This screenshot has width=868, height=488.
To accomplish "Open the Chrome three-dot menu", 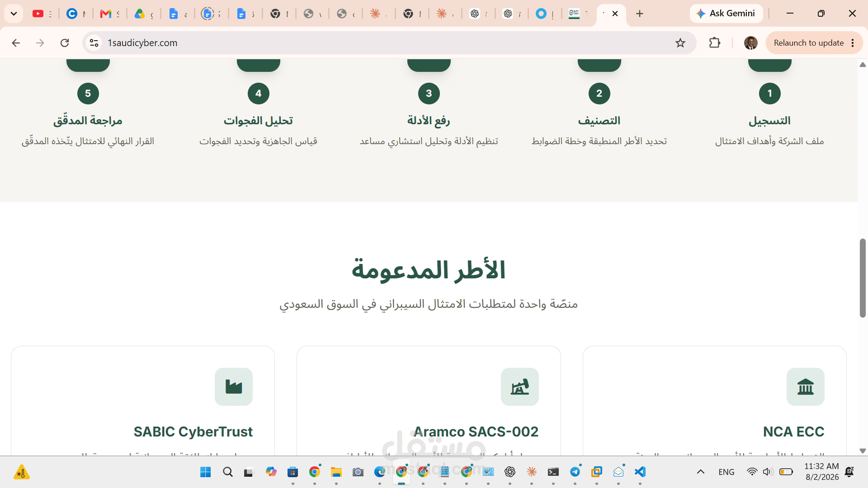I will (853, 43).
